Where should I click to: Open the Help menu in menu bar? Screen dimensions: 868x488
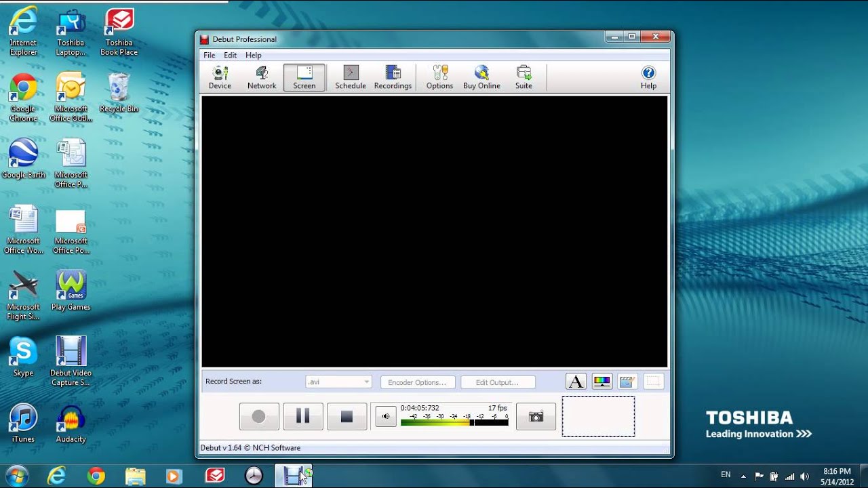(x=254, y=55)
